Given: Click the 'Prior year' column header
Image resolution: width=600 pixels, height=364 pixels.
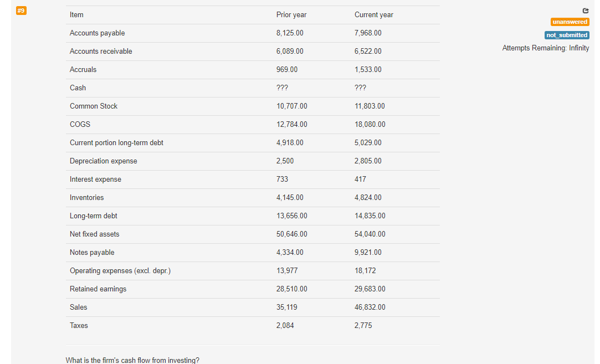Looking at the screenshot, I should pyautogui.click(x=291, y=15).
